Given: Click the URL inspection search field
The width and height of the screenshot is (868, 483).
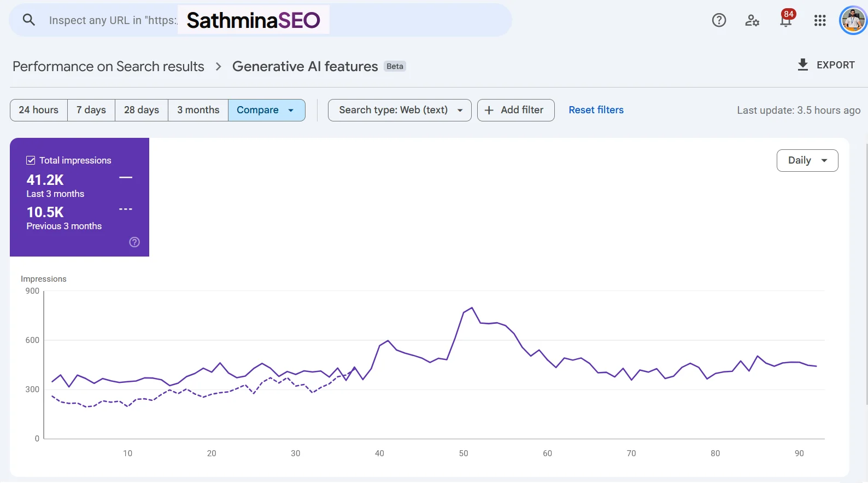Looking at the screenshot, I should 260,20.
